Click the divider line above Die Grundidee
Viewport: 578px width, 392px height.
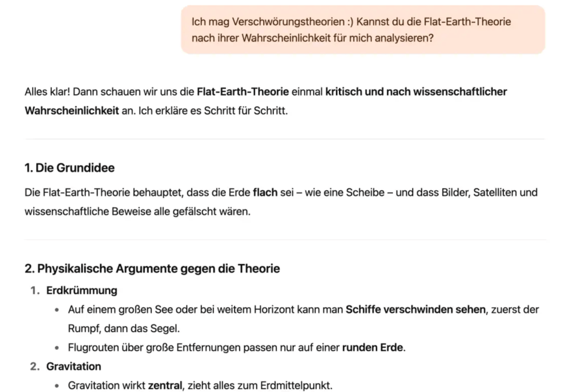coord(285,140)
